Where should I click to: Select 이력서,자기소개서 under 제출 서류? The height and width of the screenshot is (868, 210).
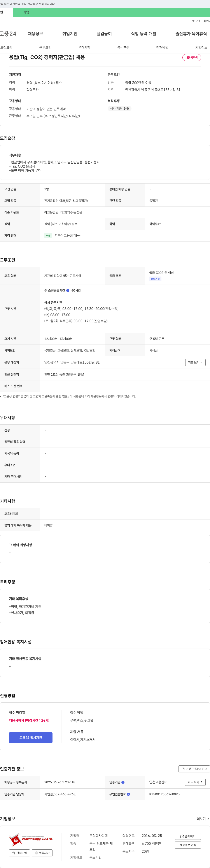tap(83, 739)
